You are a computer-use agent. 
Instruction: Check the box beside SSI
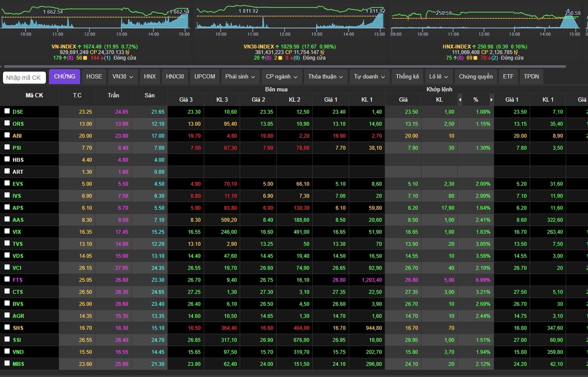pyautogui.click(x=7, y=339)
